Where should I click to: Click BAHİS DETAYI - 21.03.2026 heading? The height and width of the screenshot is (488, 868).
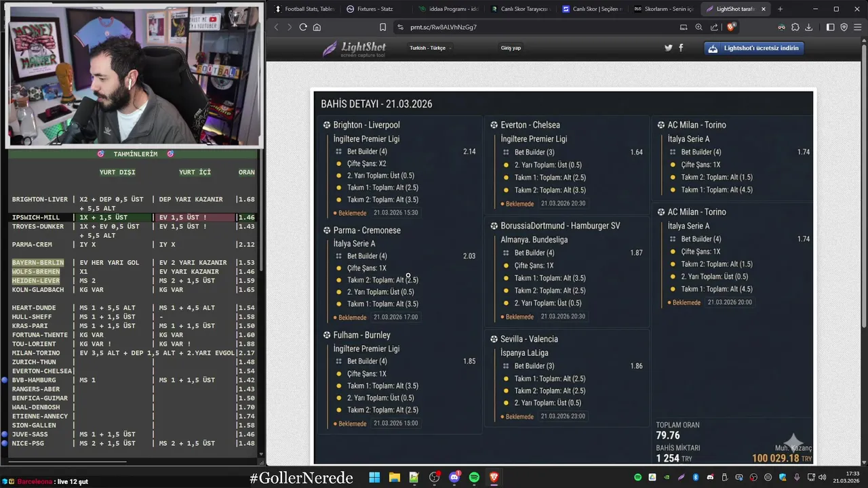tap(376, 104)
